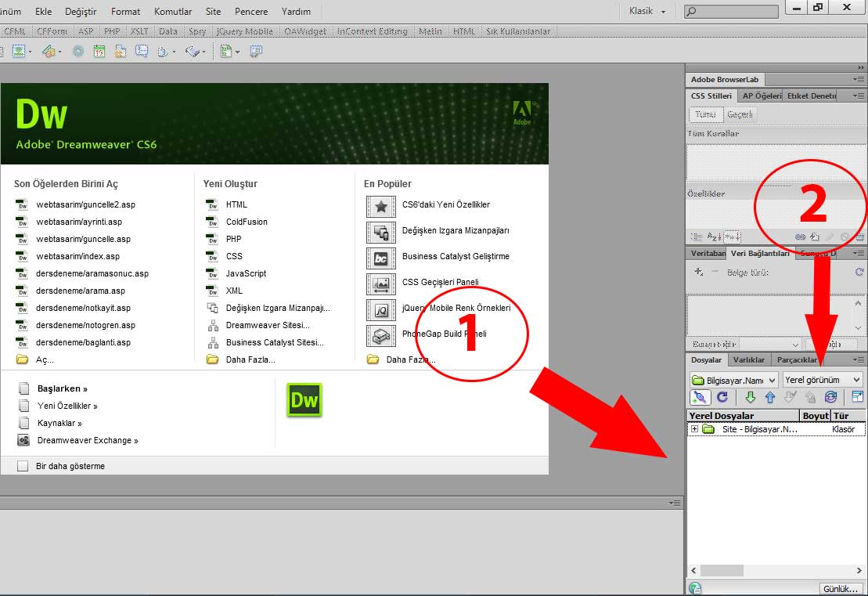Click the CS6'daki Yeni Özellikler star icon
This screenshot has height=596, width=868.
[x=381, y=207]
